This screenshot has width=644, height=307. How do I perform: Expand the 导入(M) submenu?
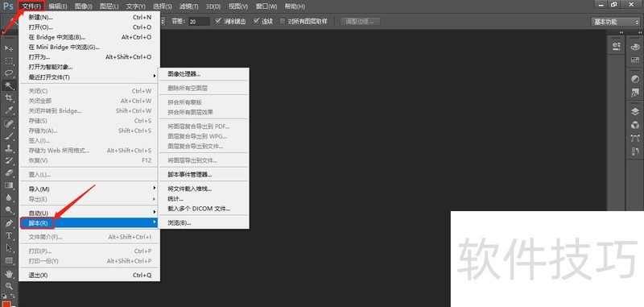click(90, 189)
